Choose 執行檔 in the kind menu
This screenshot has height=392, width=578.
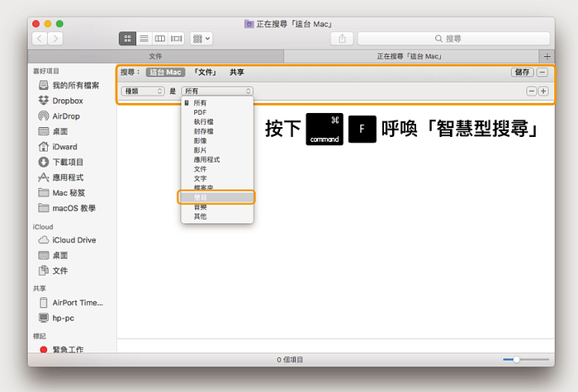pyautogui.click(x=217, y=121)
